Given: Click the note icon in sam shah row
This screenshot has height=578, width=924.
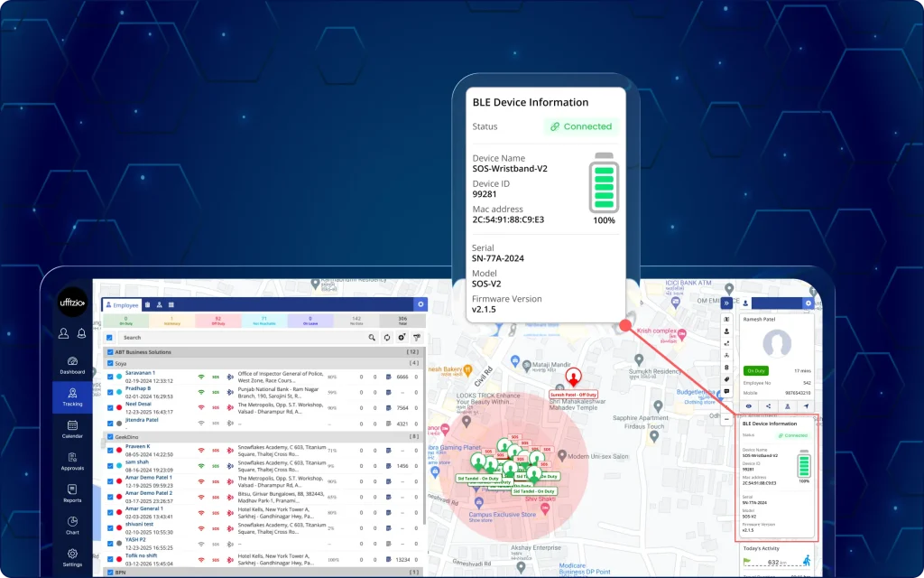Looking at the screenshot, I should (388, 466).
